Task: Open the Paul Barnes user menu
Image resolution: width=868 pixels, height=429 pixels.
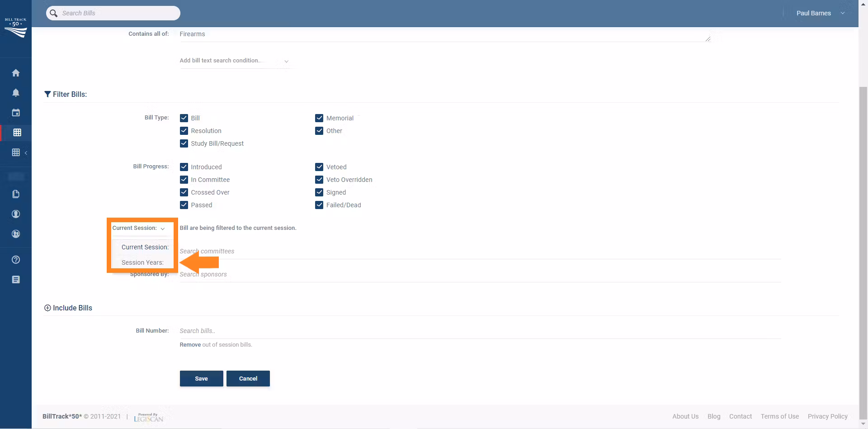Action: click(x=820, y=13)
